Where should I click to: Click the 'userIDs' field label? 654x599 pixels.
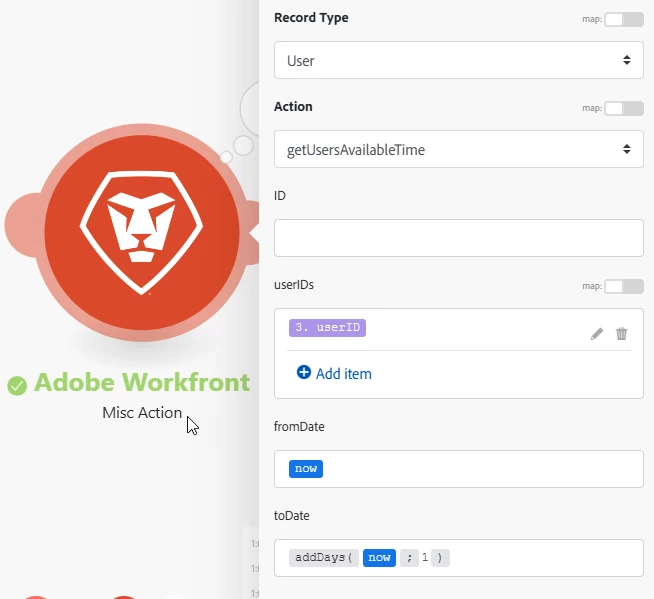[x=294, y=285]
